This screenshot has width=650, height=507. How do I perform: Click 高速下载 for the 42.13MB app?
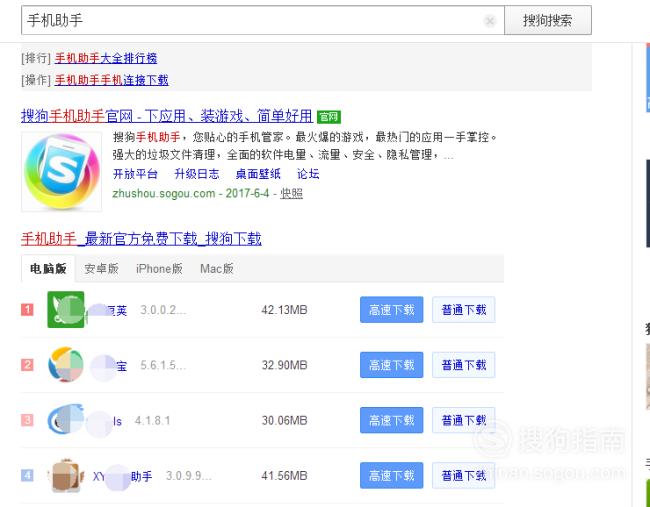pyautogui.click(x=391, y=310)
